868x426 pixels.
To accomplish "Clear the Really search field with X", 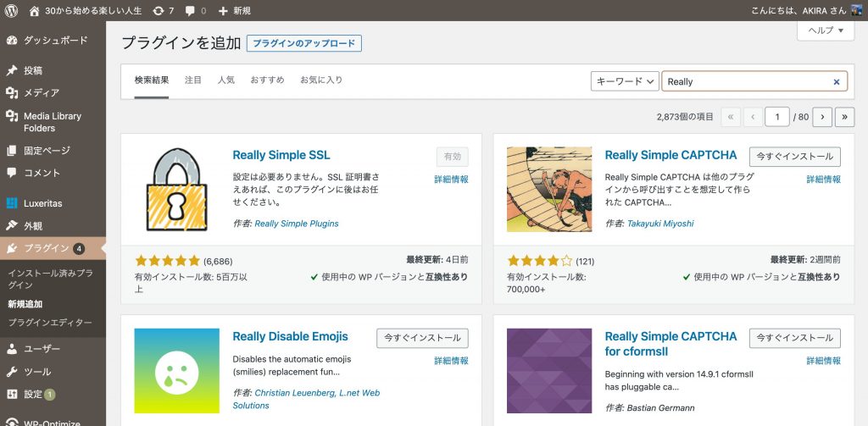I will point(837,82).
